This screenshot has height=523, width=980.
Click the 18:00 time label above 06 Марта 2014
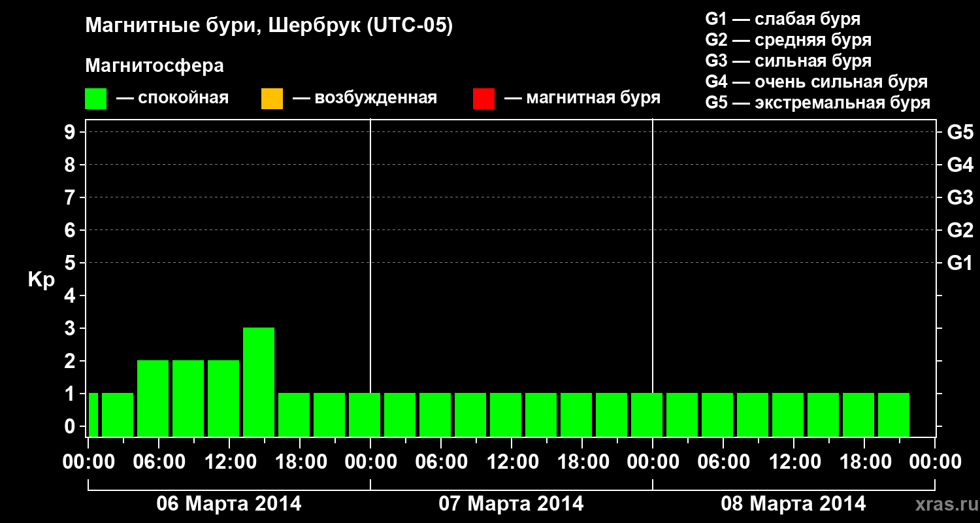tap(300, 462)
